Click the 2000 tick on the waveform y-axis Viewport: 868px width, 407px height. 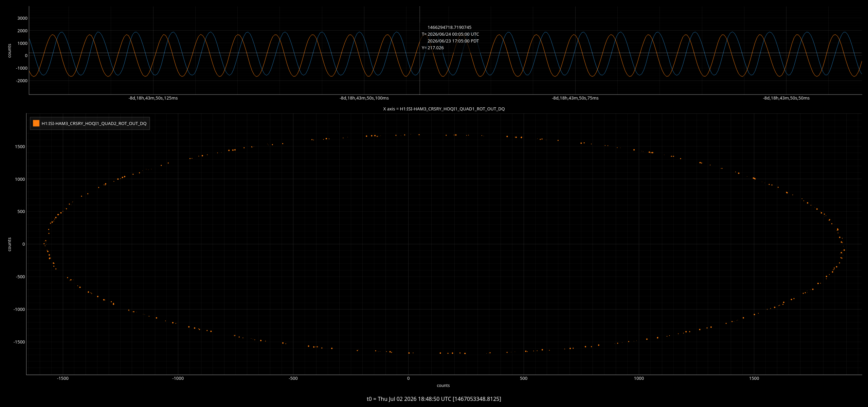[x=22, y=31]
